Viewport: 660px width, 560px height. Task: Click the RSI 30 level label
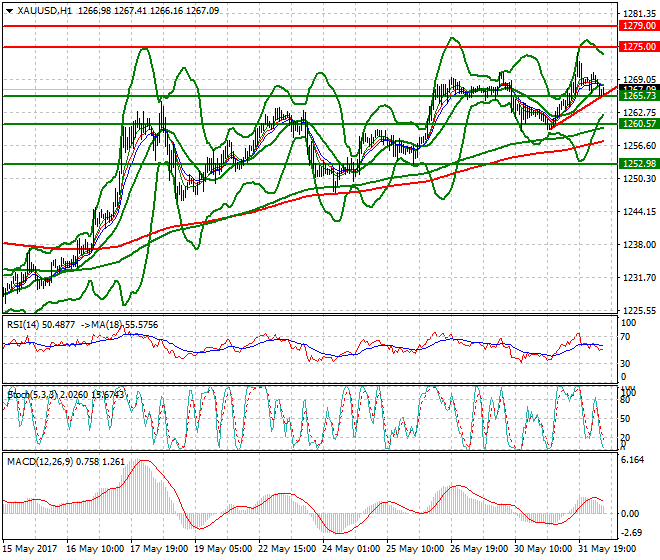(x=625, y=363)
